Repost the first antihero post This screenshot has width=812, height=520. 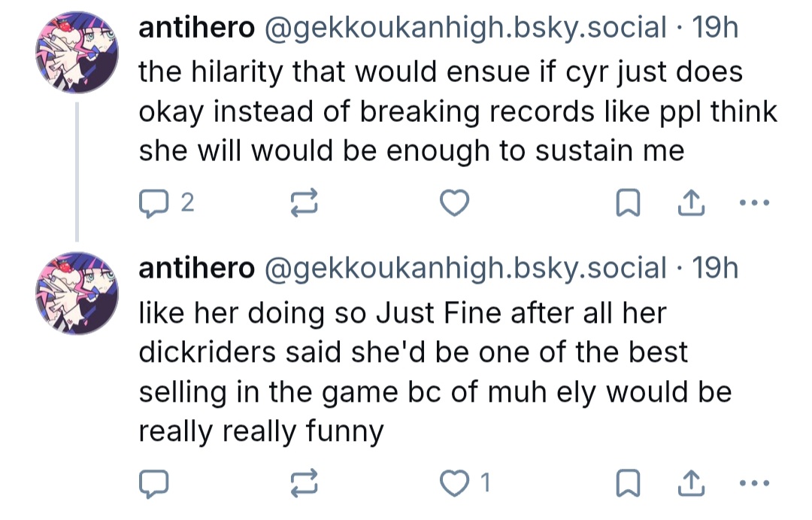pyautogui.click(x=304, y=202)
